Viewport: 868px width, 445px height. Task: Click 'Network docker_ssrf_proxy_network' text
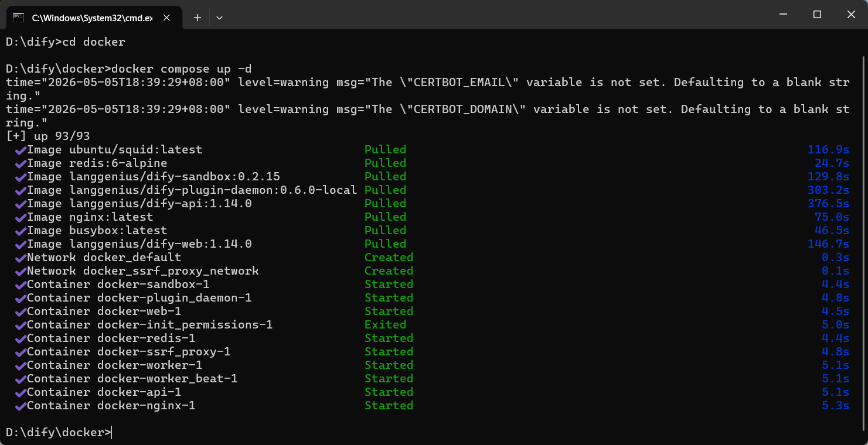click(x=143, y=271)
